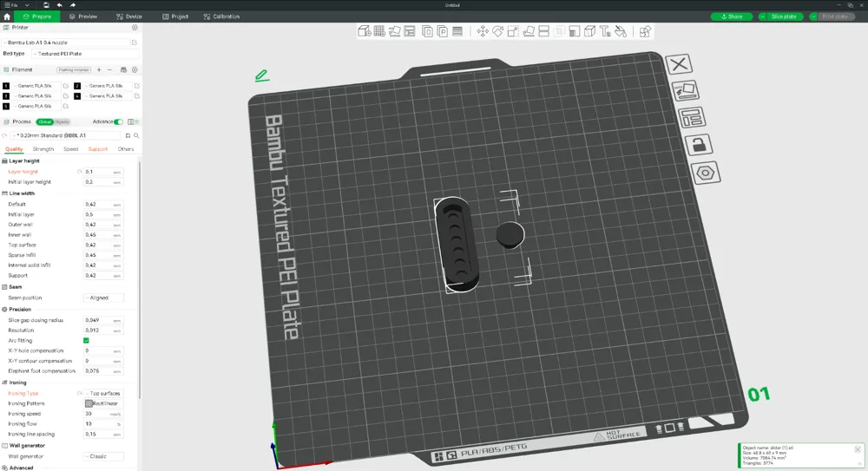Image resolution: width=868 pixels, height=471 pixels.
Task: Click the plate lock icon
Action: 699,145
